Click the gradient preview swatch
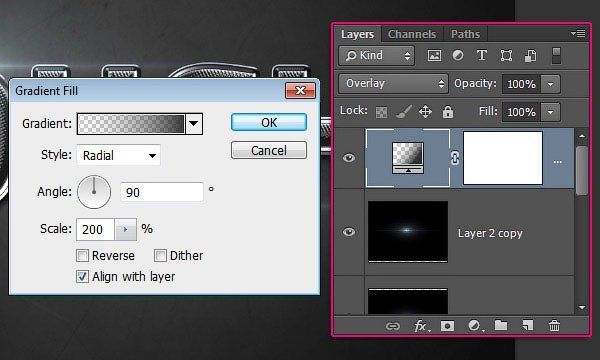 [131, 124]
